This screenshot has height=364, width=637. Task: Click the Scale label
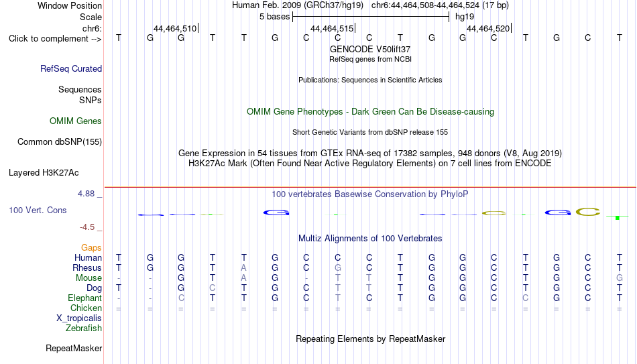coord(91,17)
